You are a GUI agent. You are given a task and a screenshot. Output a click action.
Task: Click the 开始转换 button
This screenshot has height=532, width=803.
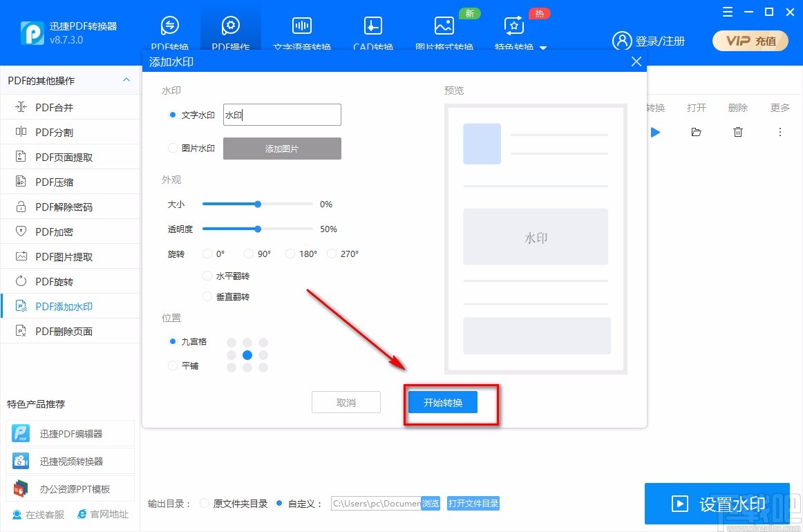point(442,401)
